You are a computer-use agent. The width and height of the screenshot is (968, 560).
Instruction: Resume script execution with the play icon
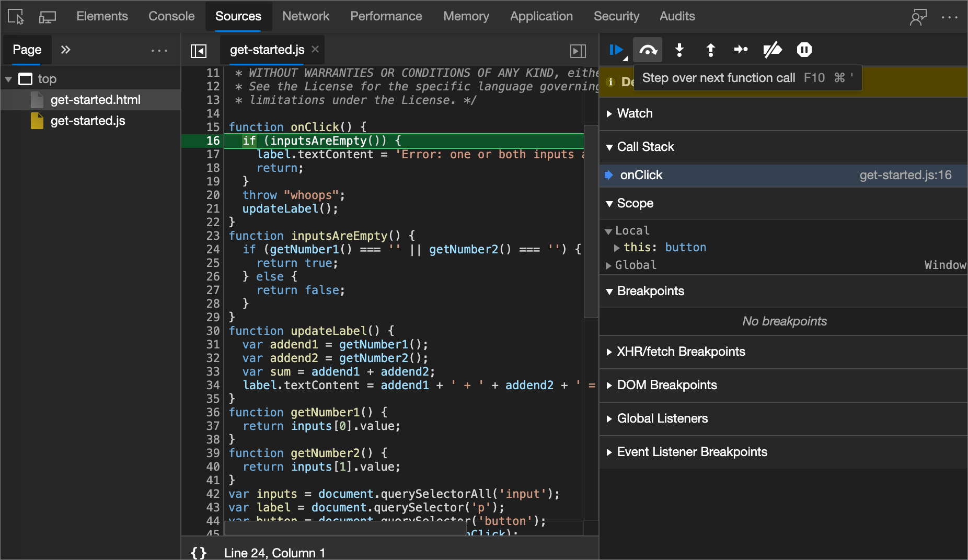tap(616, 50)
